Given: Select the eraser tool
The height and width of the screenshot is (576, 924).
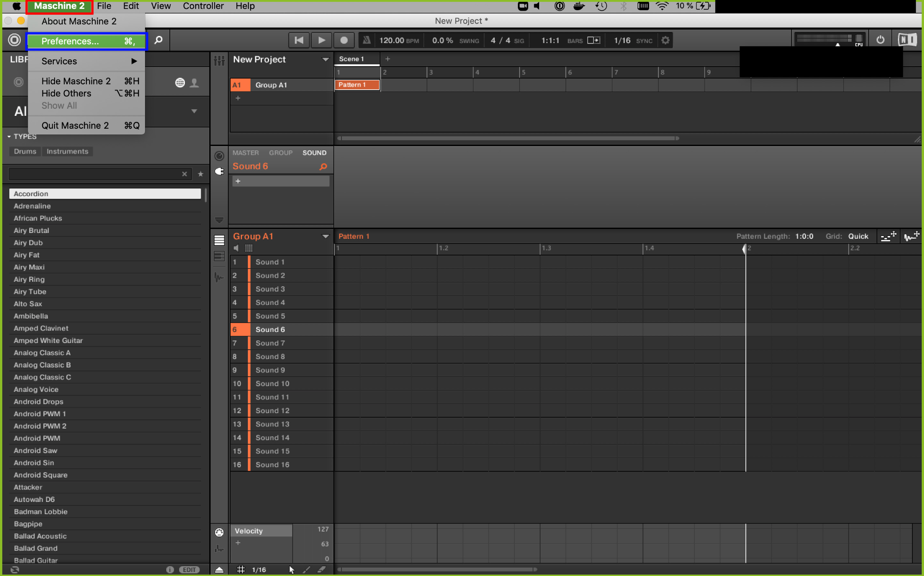Looking at the screenshot, I should (321, 569).
